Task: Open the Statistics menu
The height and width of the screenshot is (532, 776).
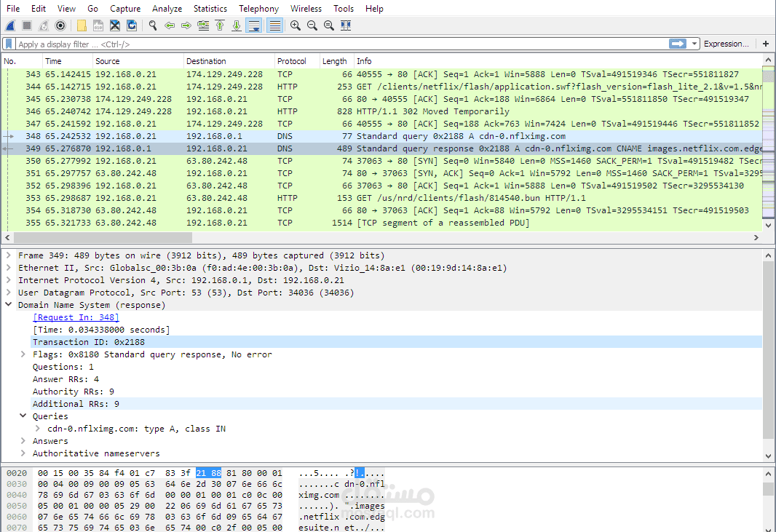Action: (210, 9)
